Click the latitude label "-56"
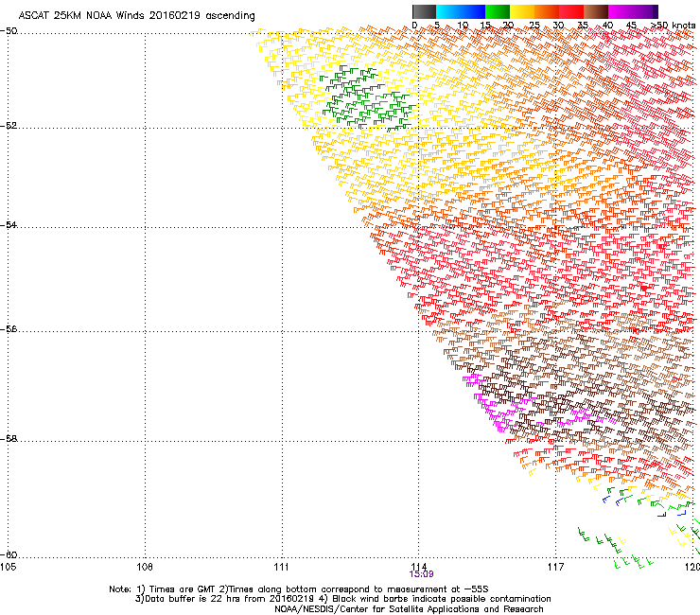The image size is (700, 615). point(9,328)
